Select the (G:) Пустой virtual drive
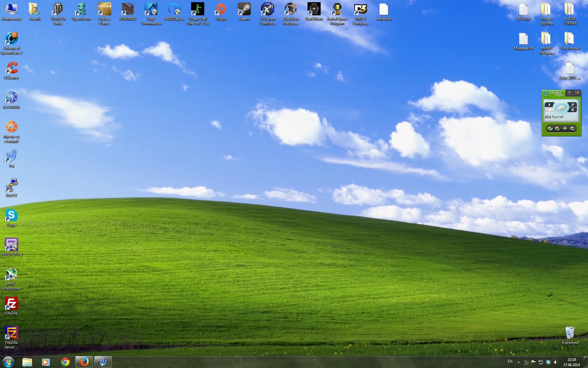 click(554, 117)
